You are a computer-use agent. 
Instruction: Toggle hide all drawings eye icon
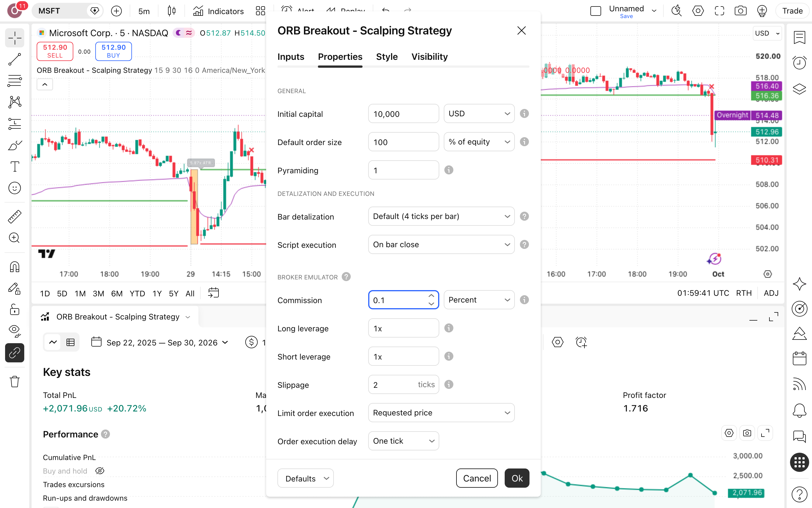pyautogui.click(x=14, y=331)
